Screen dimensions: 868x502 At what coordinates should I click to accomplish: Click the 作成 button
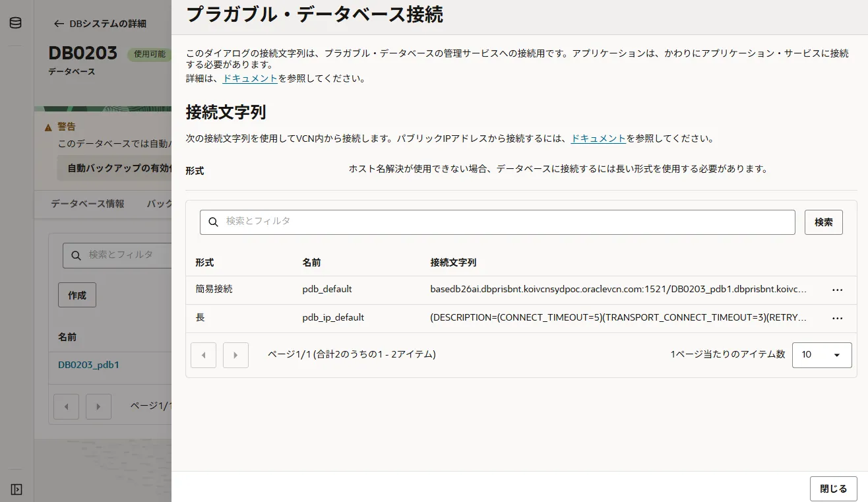(77, 295)
